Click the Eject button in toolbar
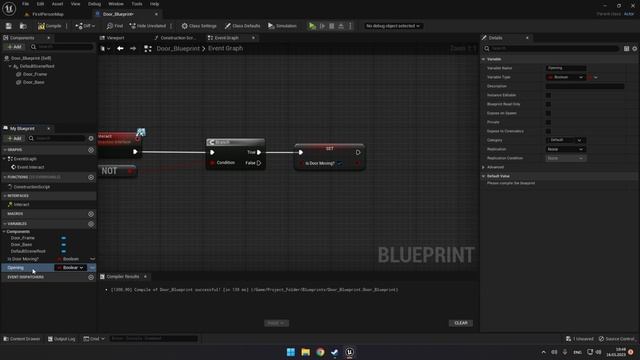Viewport: 640px width, 360px height. click(x=341, y=26)
